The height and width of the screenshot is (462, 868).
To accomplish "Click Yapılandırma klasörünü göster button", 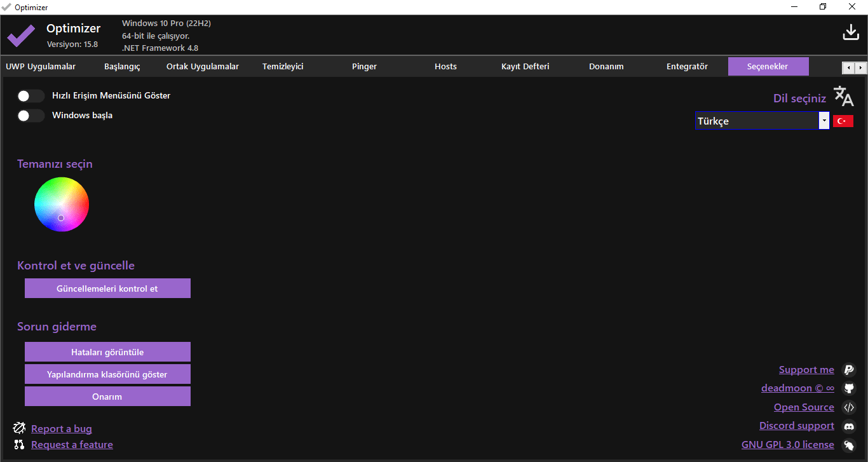I will click(x=107, y=374).
